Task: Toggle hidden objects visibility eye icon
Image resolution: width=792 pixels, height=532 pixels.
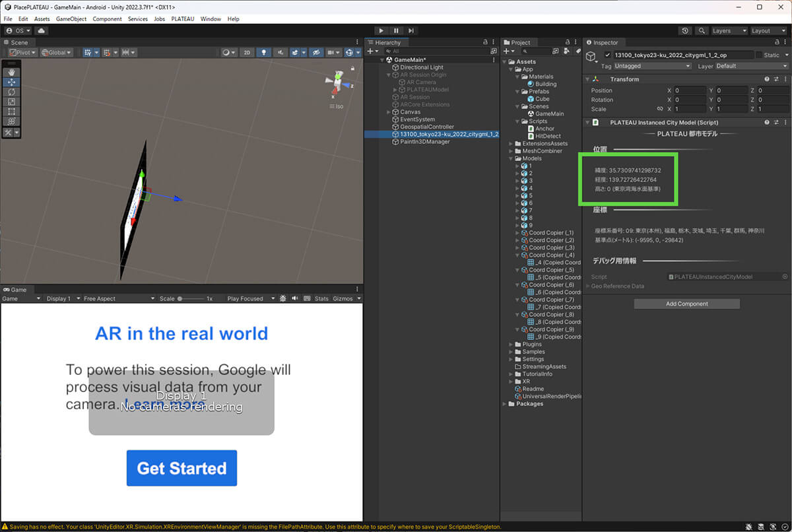Action: click(316, 52)
